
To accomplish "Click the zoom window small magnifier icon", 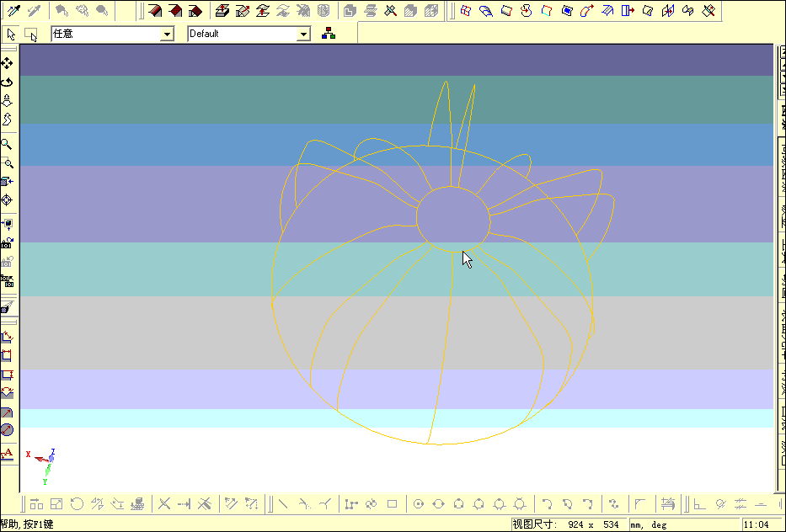I will [7, 162].
